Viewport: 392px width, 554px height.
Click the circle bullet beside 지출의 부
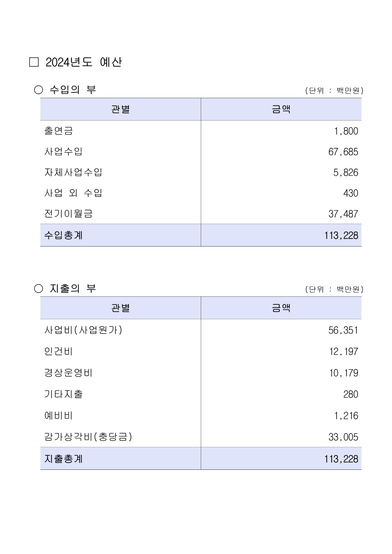[38, 288]
